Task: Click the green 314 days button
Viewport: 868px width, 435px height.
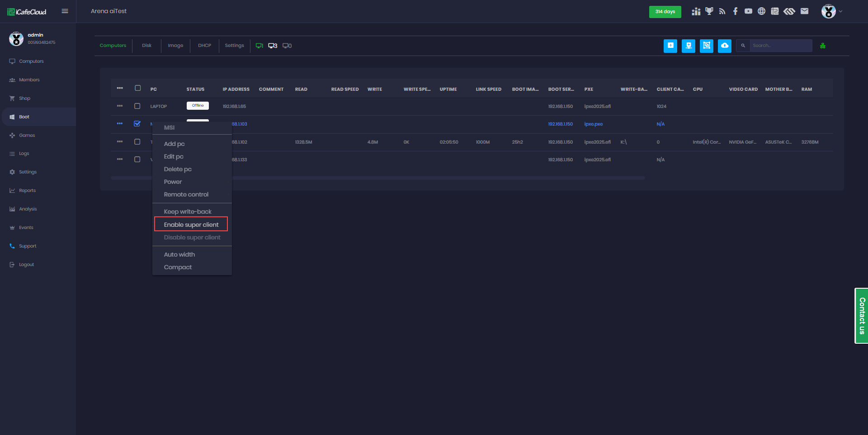Action: (665, 12)
